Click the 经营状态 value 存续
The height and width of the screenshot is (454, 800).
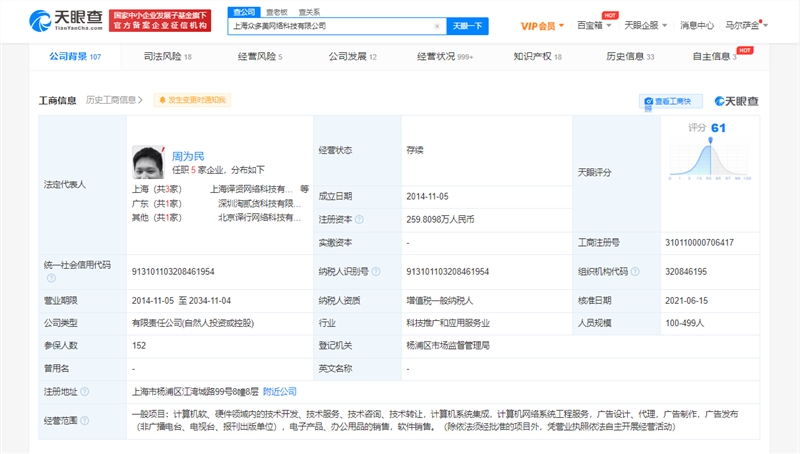coord(415,150)
